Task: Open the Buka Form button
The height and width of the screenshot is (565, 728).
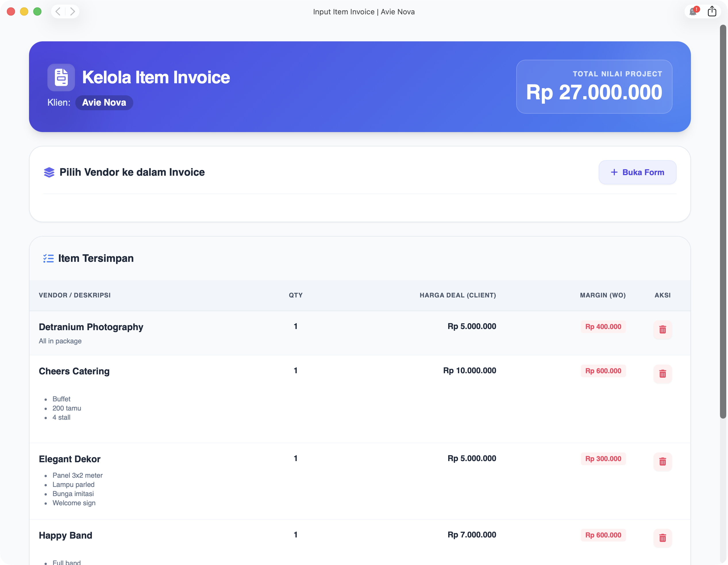Action: tap(637, 172)
